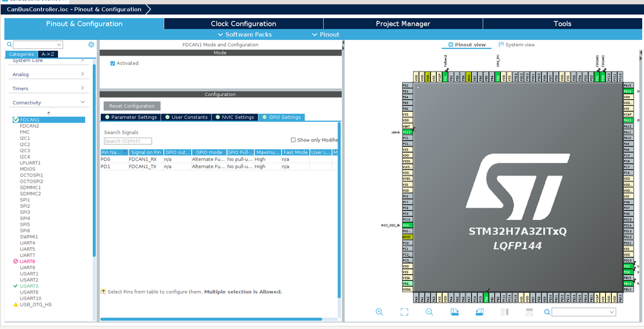Screen dimensions: 644x329
Task: Select green pin PD0 for FDCAN1
Action: coord(603,77)
